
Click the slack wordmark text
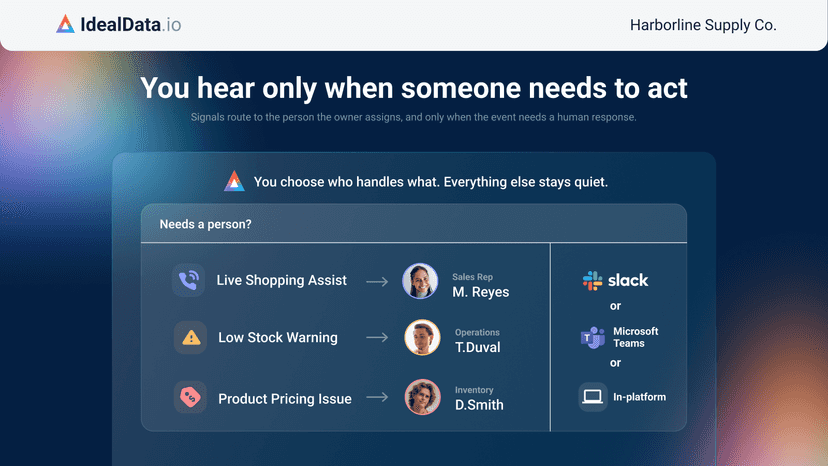click(x=628, y=280)
